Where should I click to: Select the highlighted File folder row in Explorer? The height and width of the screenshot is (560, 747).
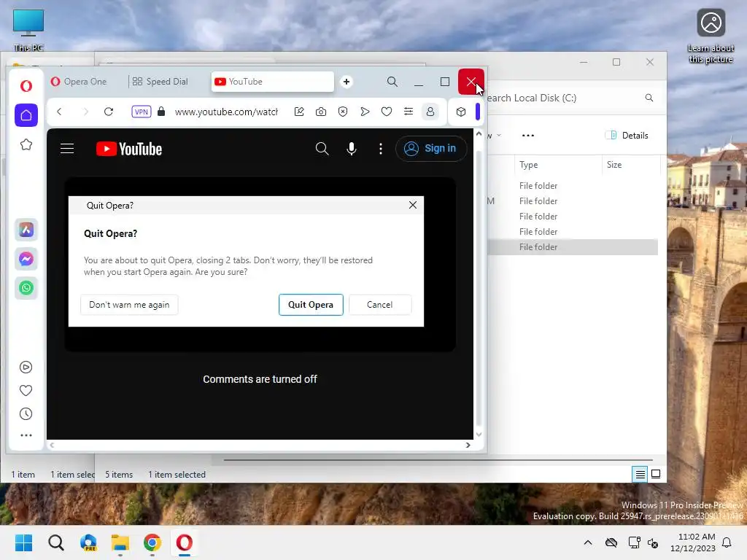573,247
